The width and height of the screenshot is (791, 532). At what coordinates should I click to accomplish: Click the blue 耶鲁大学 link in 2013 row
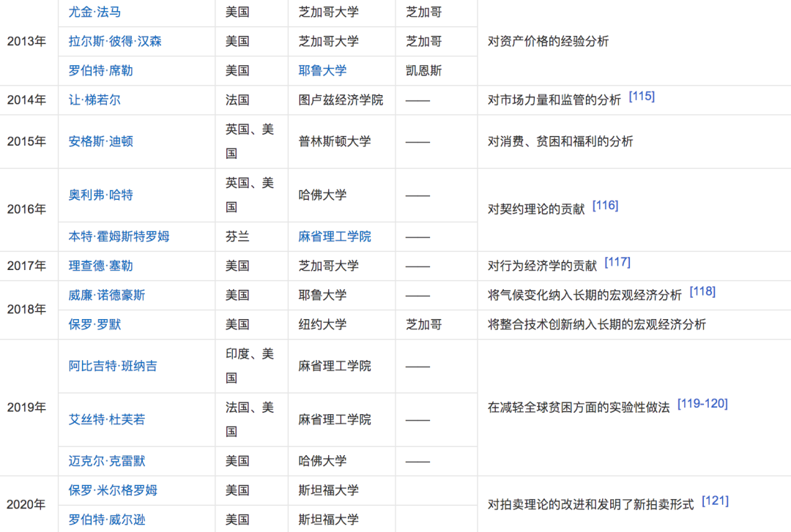coord(322,70)
